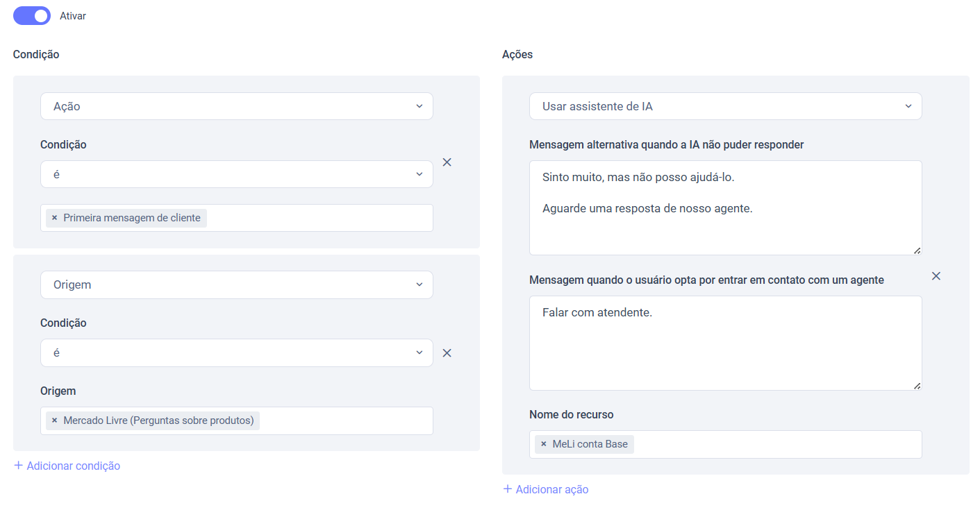Toggle the Ativar switch
This screenshot has width=980, height=510.
point(32,15)
